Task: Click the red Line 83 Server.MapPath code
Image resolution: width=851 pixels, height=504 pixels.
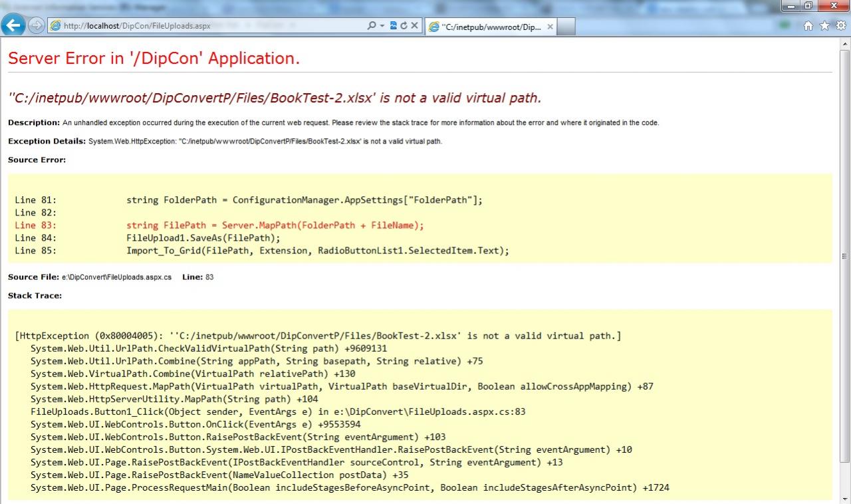Action: point(275,225)
